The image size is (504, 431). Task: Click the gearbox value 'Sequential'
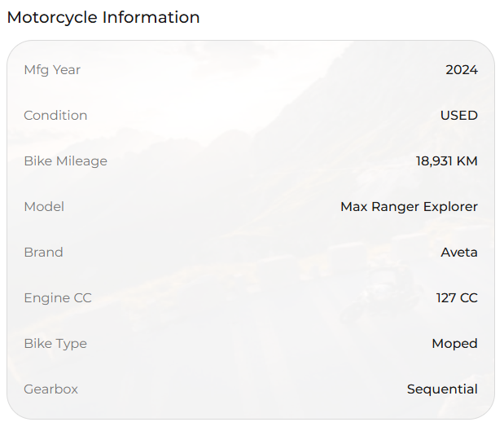click(443, 389)
